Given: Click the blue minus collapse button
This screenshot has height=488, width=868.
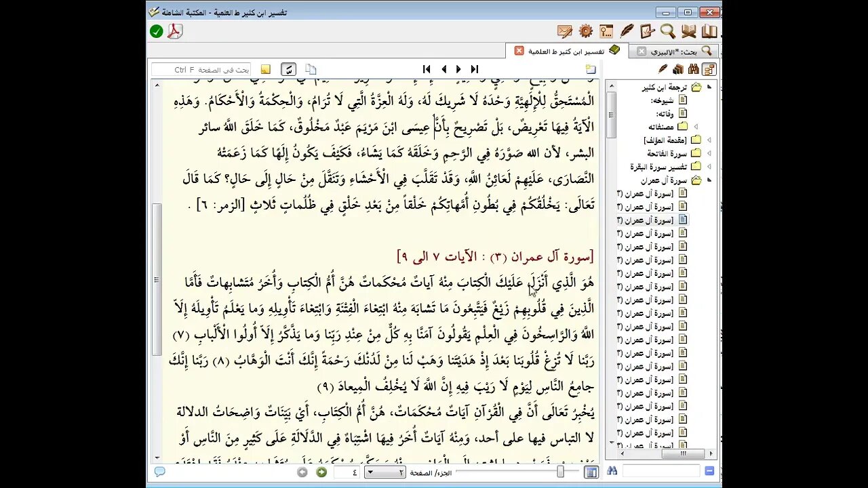Looking at the screenshot, I should click(x=709, y=471).
